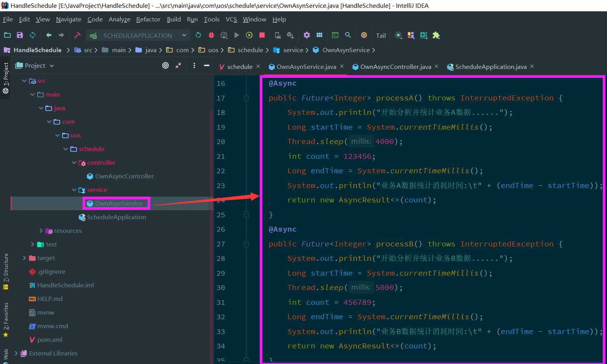Start debugging with the bug icon
The image size is (607, 364).
[x=211, y=35]
